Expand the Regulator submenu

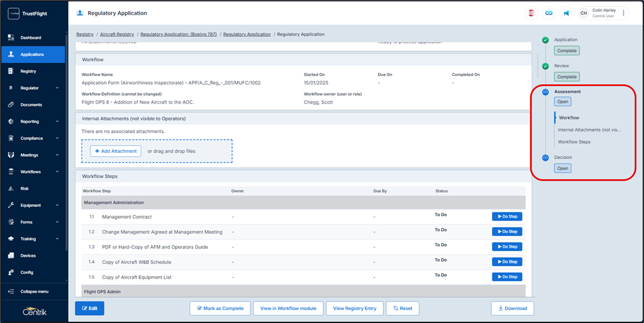pos(57,88)
